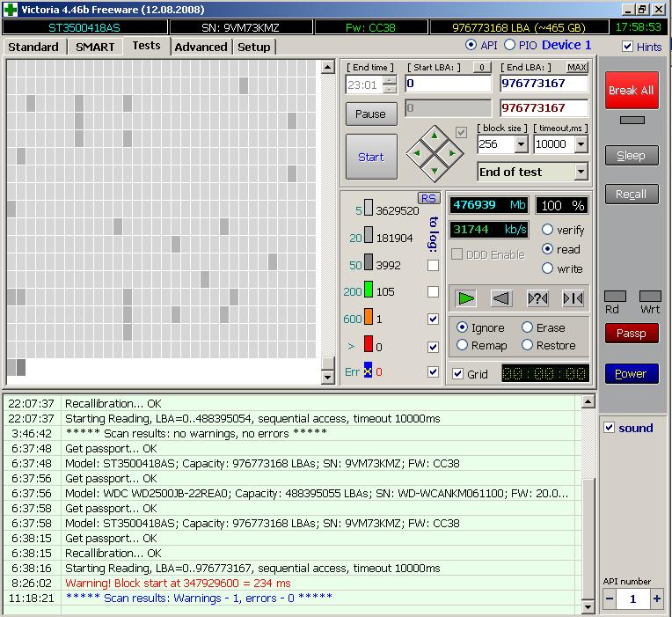The height and width of the screenshot is (617, 672).
Task: Expand the timeout ms dropdown
Action: click(581, 144)
